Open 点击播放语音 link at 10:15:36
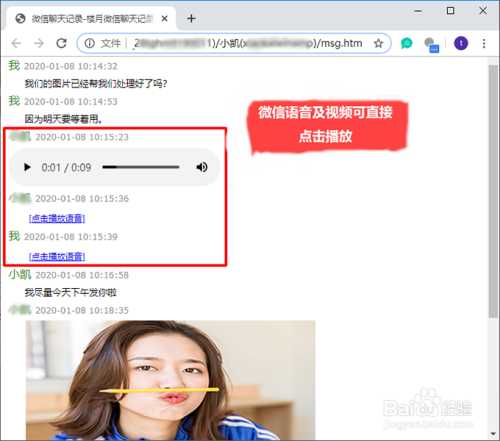The image size is (500, 441). (57, 218)
